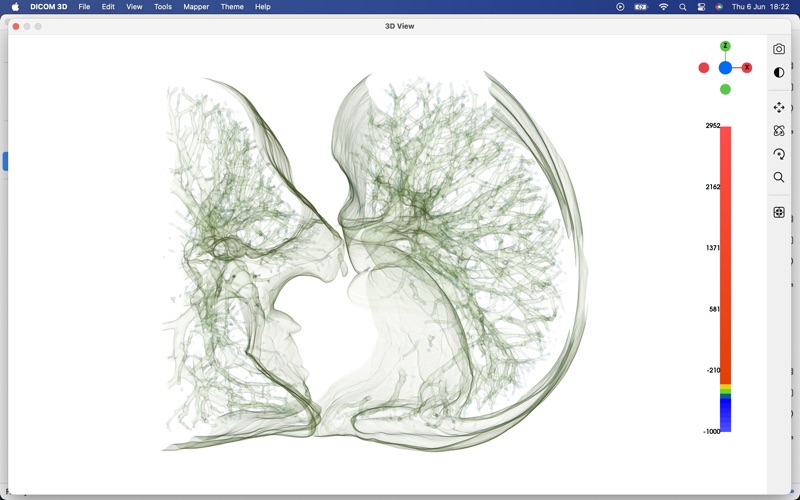Capture a snapshot with the camera icon
The height and width of the screenshot is (500, 800).
[779, 49]
